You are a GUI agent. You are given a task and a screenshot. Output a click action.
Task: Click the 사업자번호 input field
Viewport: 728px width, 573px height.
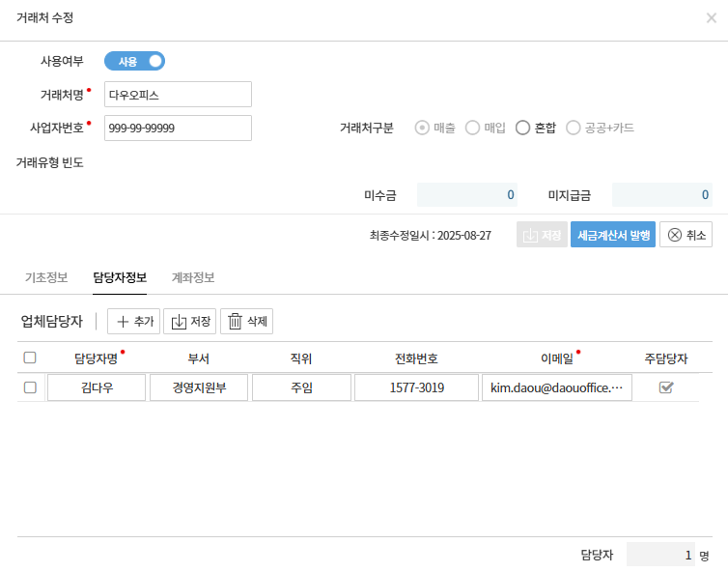point(178,128)
